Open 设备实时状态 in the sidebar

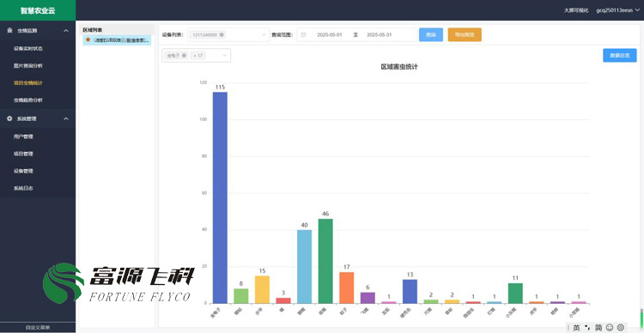tap(28, 48)
